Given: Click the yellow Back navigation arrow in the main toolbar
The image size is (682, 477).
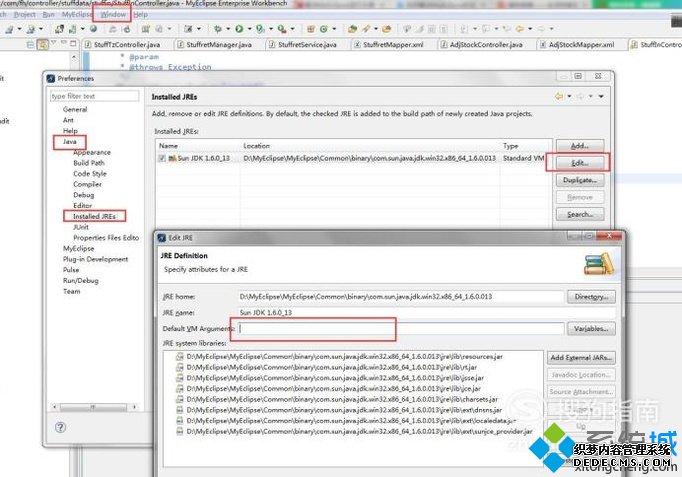Looking at the screenshot, I should (x=520, y=29).
